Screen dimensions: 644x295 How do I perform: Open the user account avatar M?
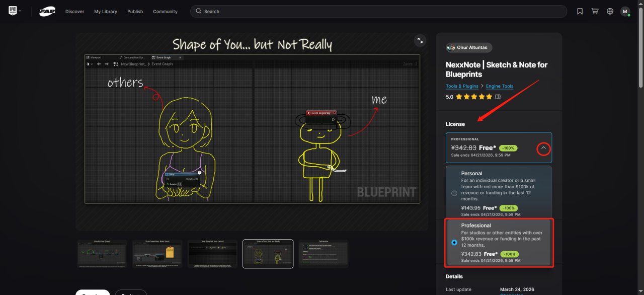point(625,11)
